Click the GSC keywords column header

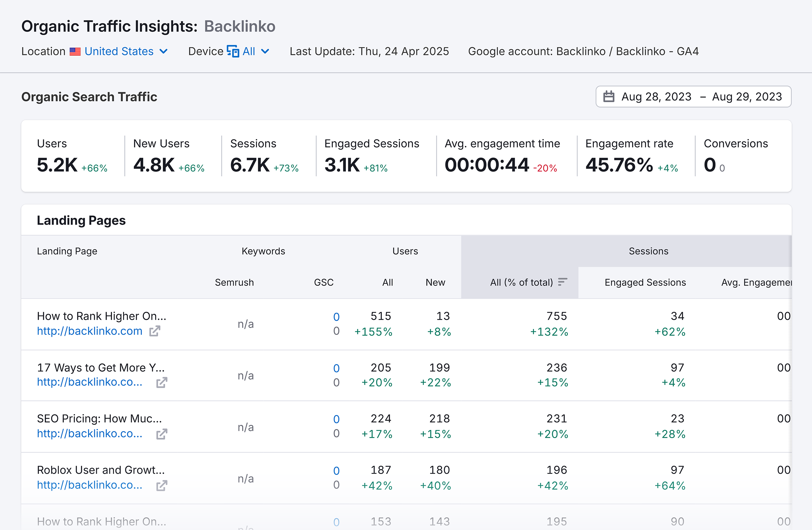click(324, 283)
